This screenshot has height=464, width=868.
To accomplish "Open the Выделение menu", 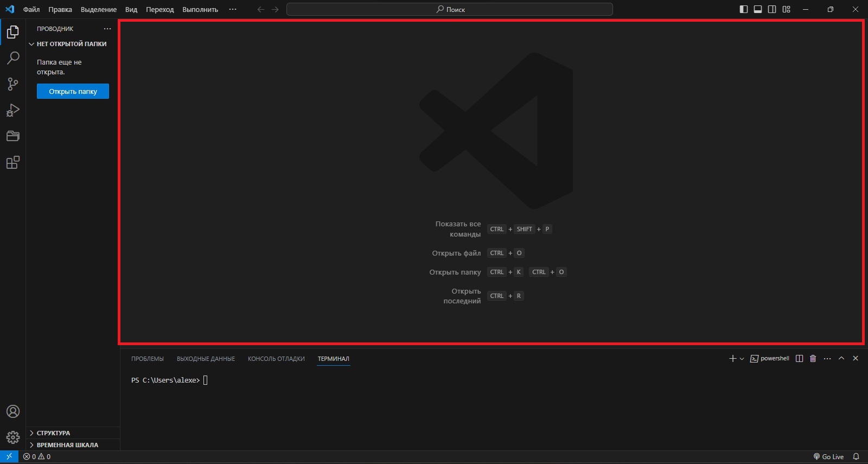I will tap(99, 9).
